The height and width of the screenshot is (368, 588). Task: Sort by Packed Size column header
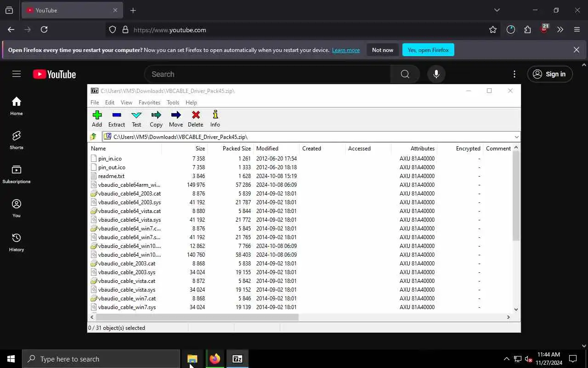point(231,149)
